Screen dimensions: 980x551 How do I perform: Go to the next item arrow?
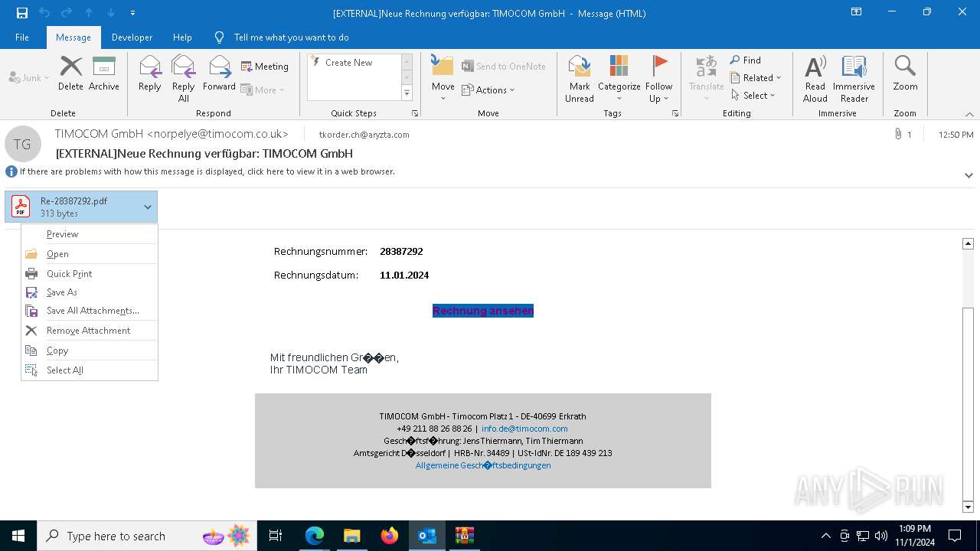tap(111, 13)
